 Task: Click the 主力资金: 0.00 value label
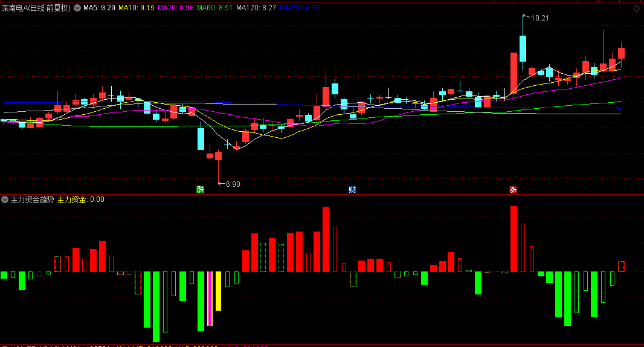pyautogui.click(x=80, y=200)
